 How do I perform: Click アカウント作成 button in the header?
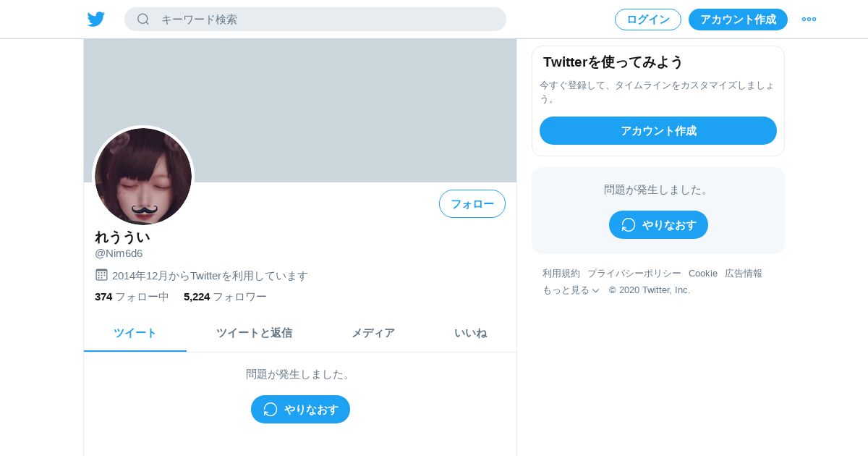[738, 20]
